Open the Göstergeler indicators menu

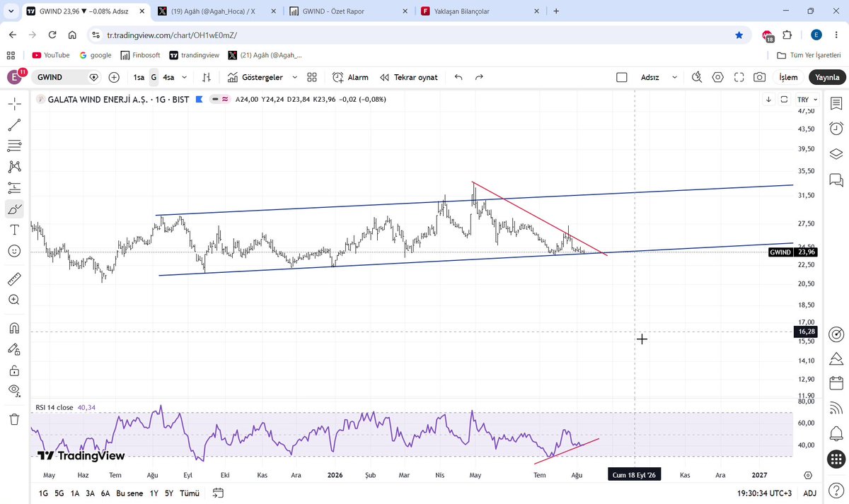[262, 77]
